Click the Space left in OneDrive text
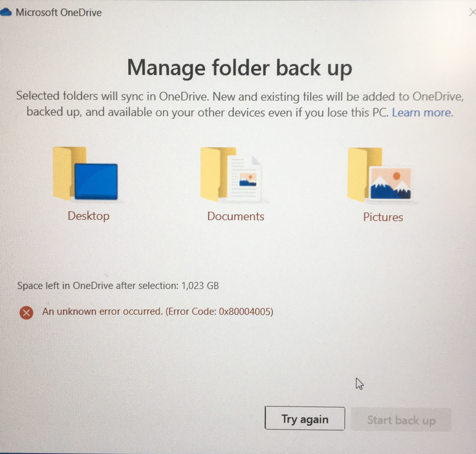The image size is (476, 454). (118, 286)
